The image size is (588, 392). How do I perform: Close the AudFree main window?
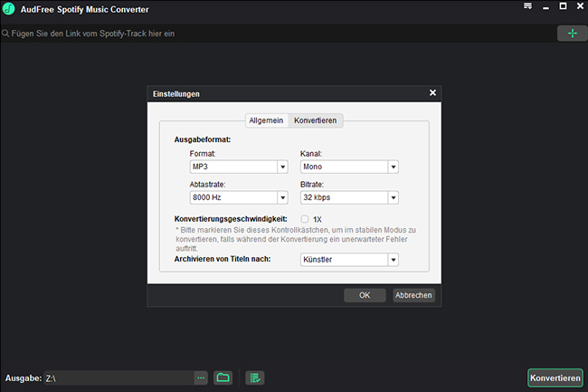[580, 6]
